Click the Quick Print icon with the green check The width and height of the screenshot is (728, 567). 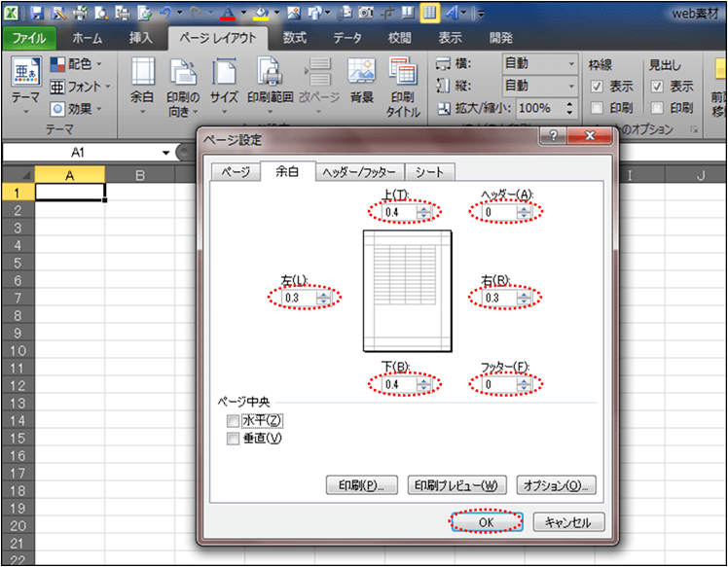pos(80,14)
